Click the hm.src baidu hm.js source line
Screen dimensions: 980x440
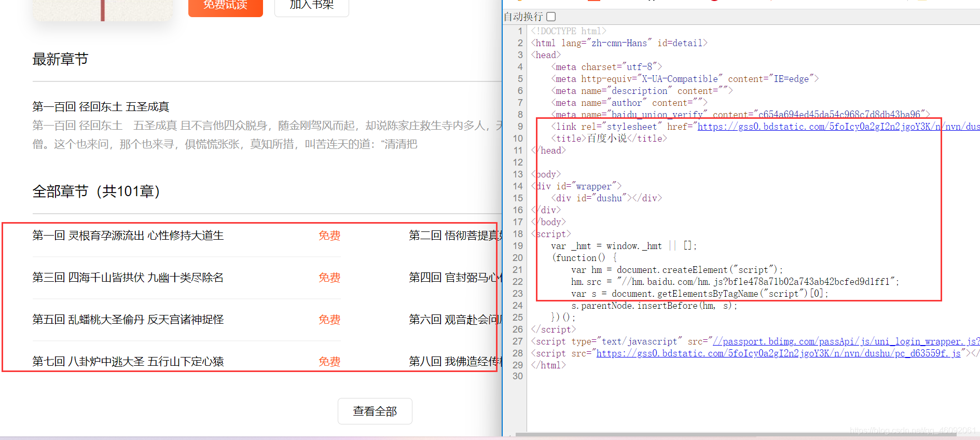(735, 282)
